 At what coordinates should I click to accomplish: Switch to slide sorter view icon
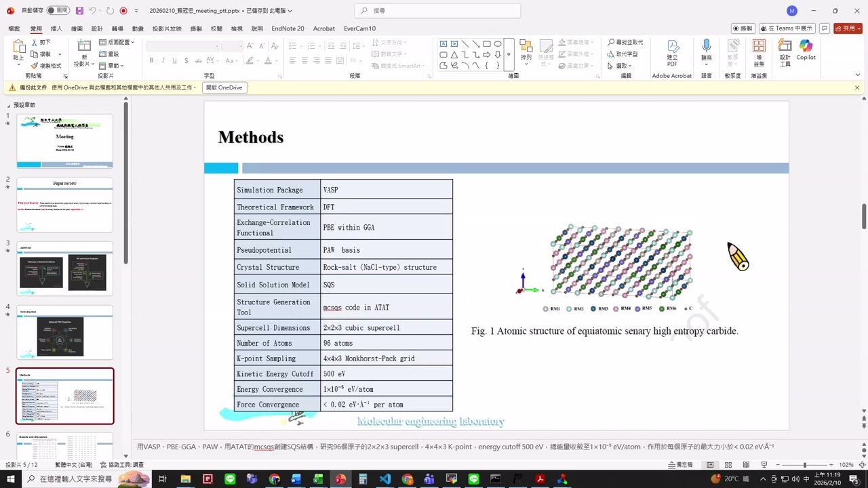tap(728, 465)
